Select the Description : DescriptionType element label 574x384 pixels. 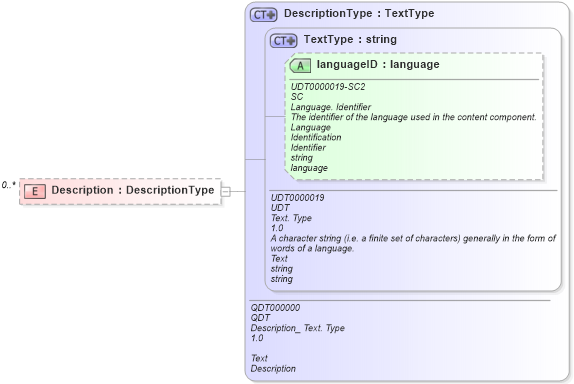coord(133,190)
